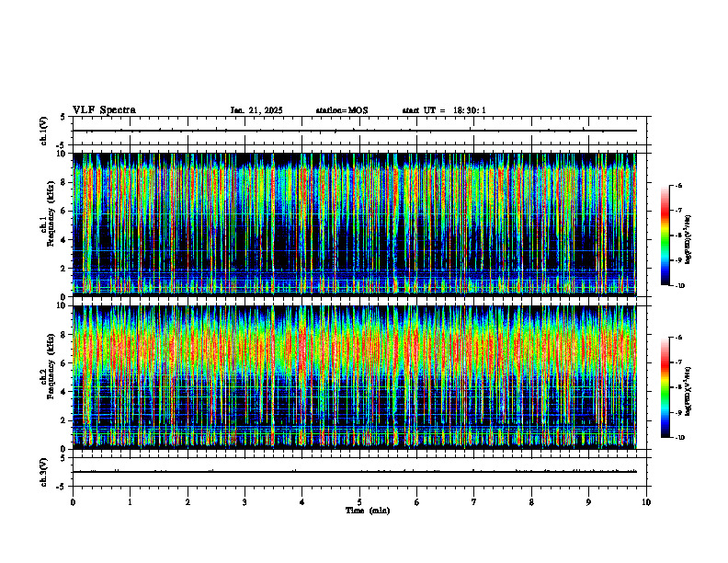
Task: Click the 'ch.1(V)' waveform axis label
Action: point(44,131)
